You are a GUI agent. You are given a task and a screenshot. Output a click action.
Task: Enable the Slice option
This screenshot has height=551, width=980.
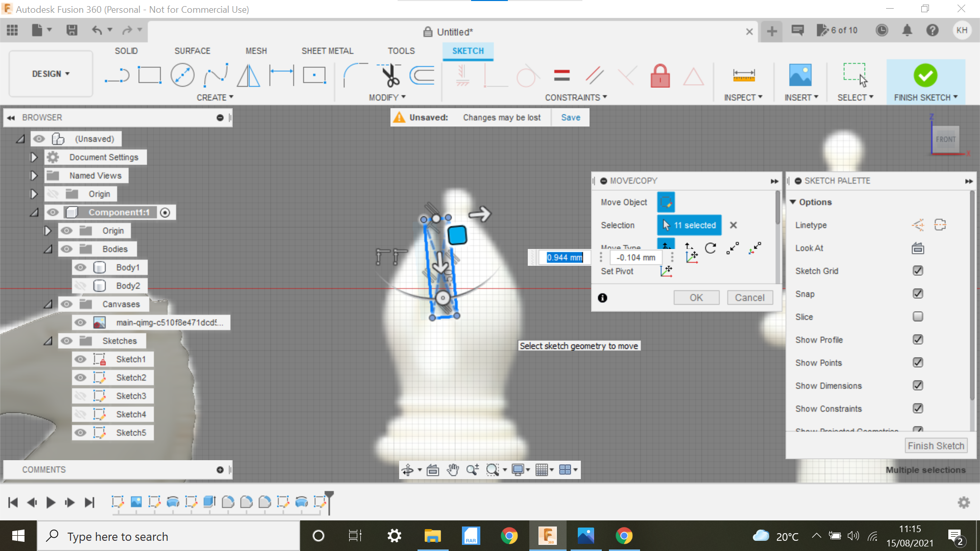pyautogui.click(x=918, y=316)
